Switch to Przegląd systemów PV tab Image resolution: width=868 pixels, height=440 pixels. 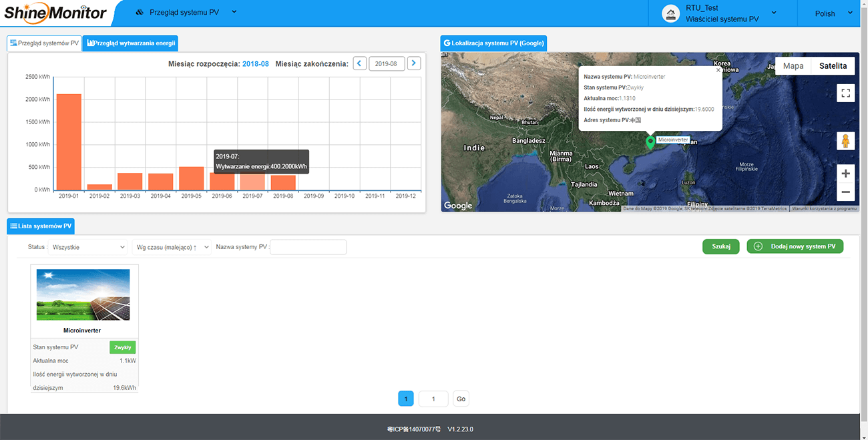(x=44, y=43)
